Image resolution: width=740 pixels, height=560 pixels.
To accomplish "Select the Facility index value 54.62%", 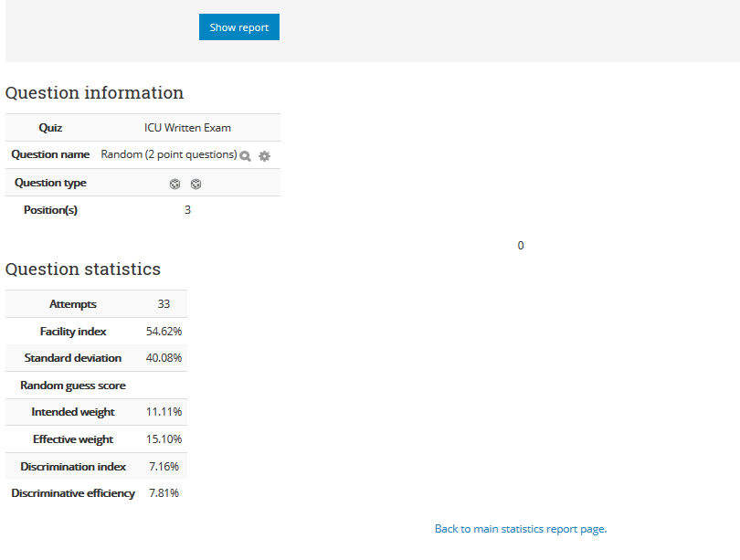I will tap(164, 332).
